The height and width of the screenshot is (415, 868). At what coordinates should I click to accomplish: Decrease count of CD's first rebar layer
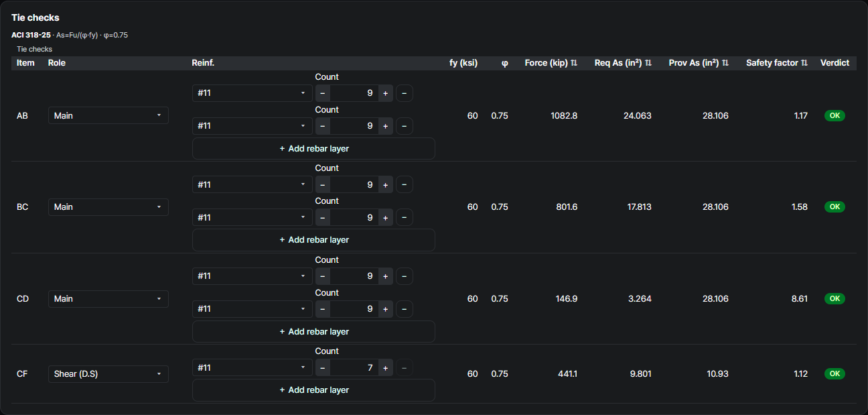click(323, 276)
